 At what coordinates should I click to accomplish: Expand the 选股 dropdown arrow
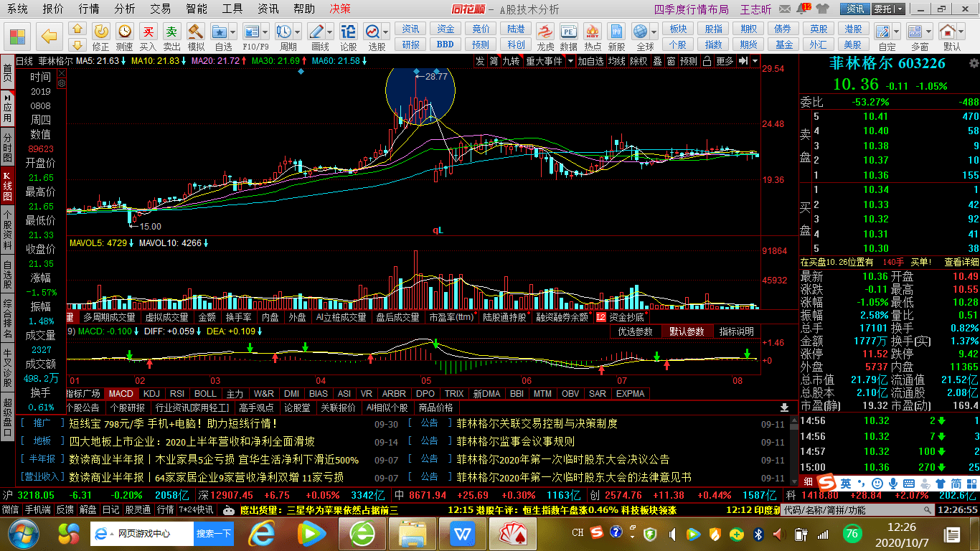point(386,32)
